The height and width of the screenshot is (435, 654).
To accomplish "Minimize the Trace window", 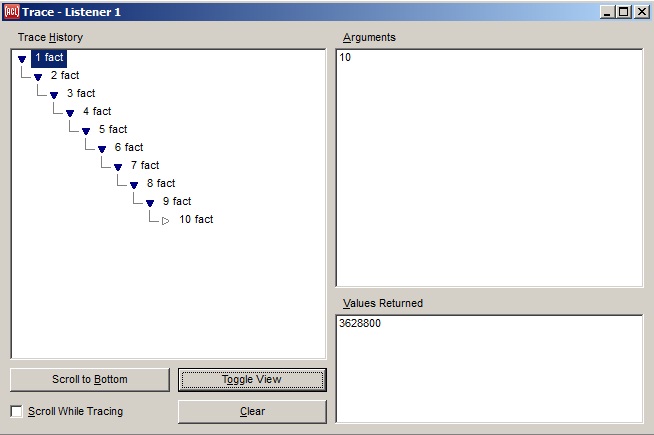I will (x=608, y=11).
